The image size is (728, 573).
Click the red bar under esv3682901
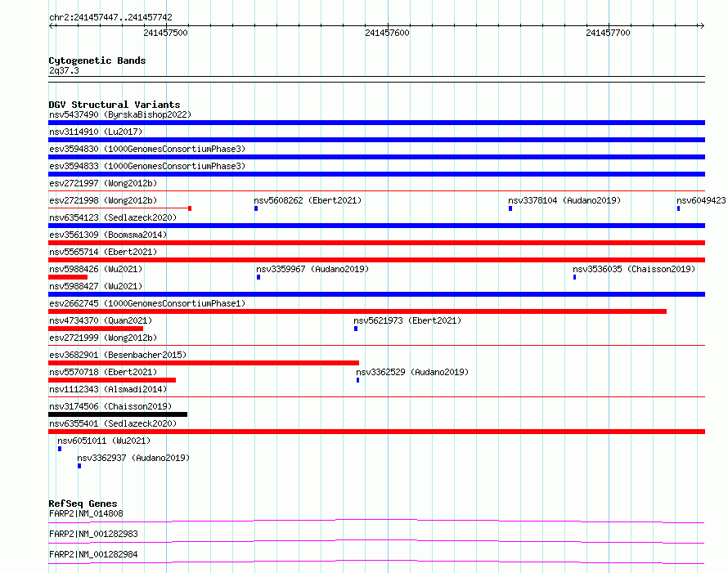(204, 363)
